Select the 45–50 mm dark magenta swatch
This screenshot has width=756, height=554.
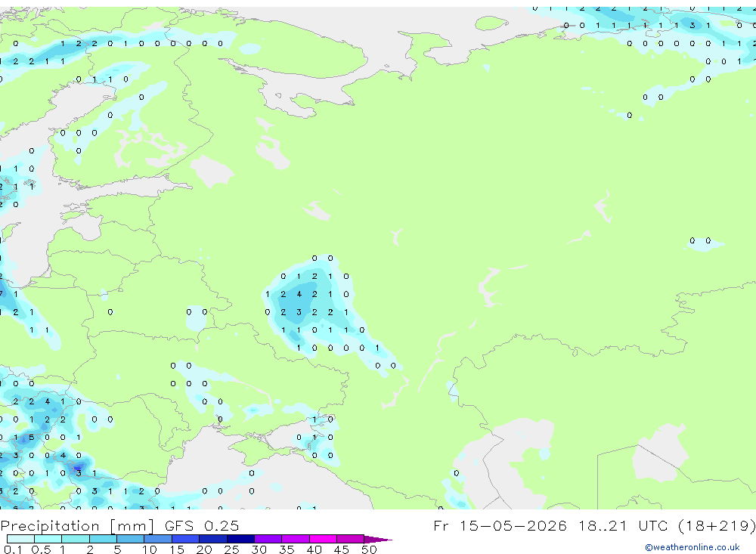[351, 539]
